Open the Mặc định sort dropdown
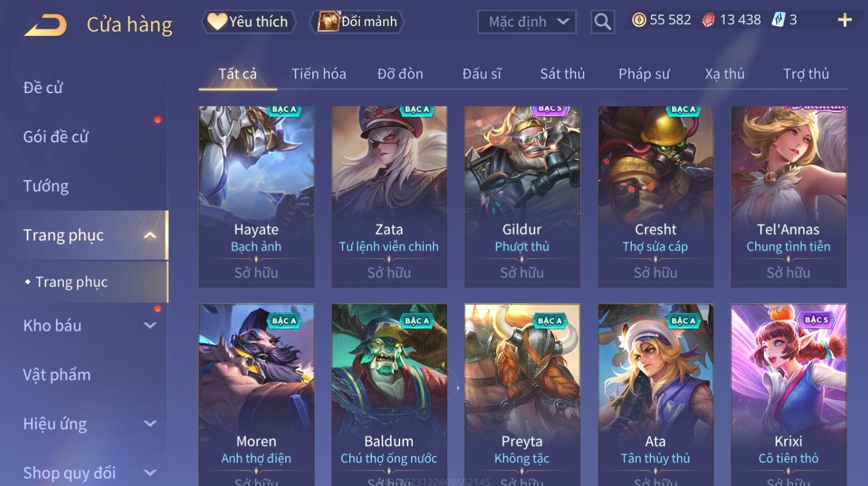This screenshot has width=868, height=486. click(x=527, y=22)
